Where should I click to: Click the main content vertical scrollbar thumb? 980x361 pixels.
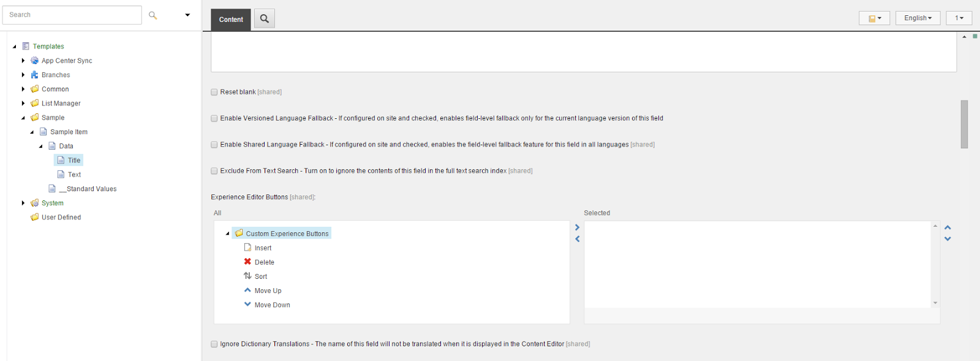click(x=964, y=124)
